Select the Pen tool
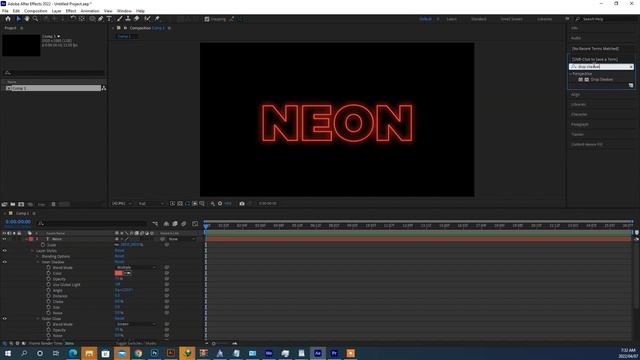 (x=101, y=19)
